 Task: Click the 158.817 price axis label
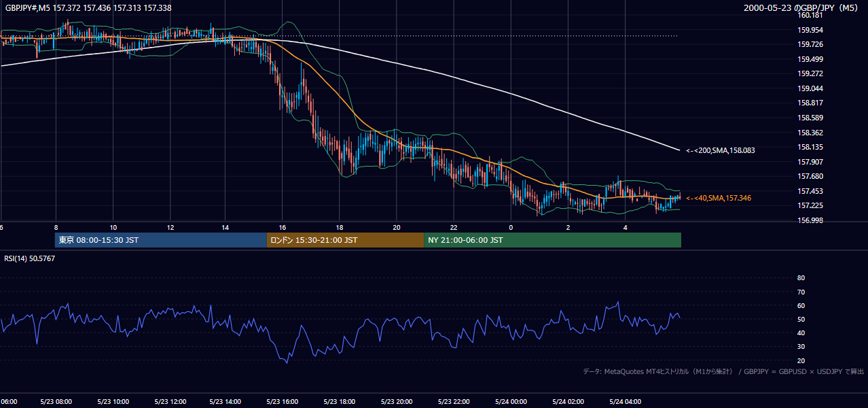point(810,103)
